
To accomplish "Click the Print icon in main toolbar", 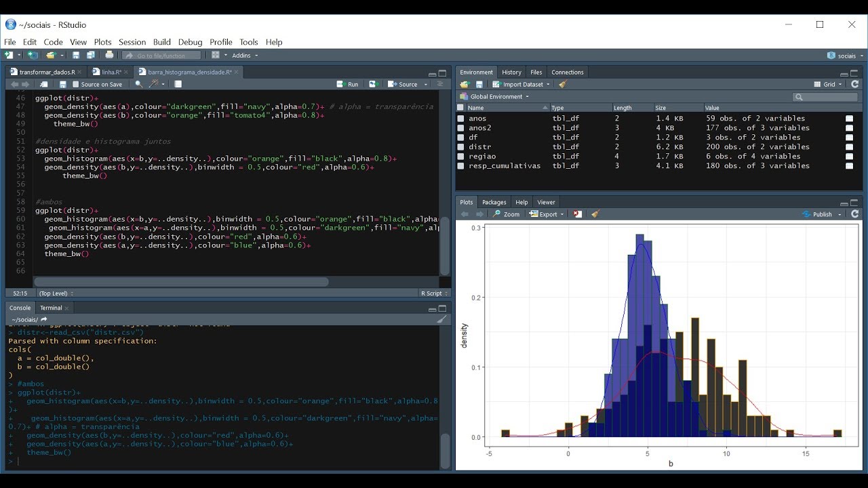I will 109,56.
